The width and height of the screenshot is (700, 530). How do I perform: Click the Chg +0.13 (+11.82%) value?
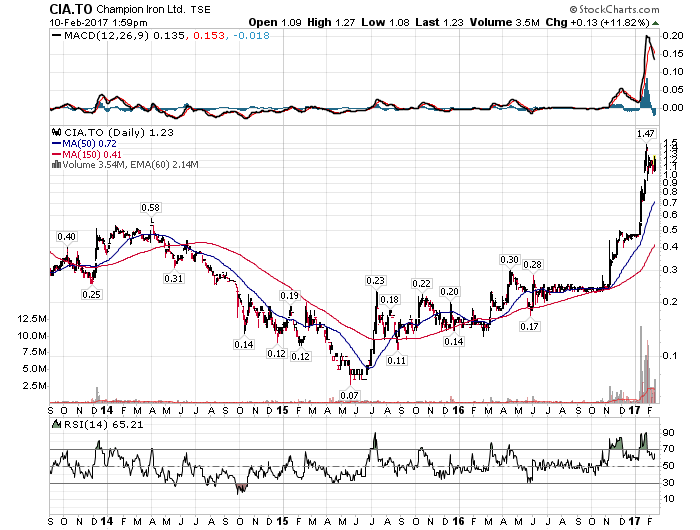tap(597, 22)
